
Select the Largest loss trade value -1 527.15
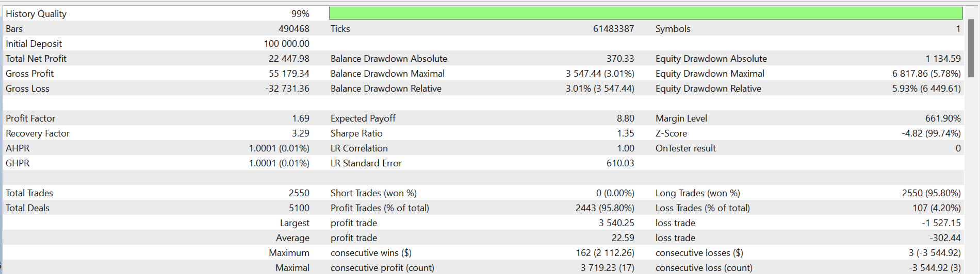pos(941,223)
